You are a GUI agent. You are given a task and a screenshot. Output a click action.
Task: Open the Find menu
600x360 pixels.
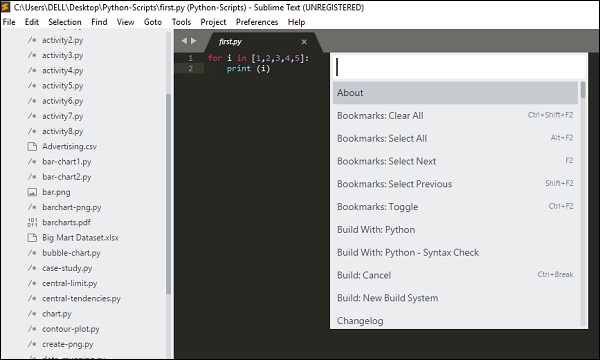[99, 22]
